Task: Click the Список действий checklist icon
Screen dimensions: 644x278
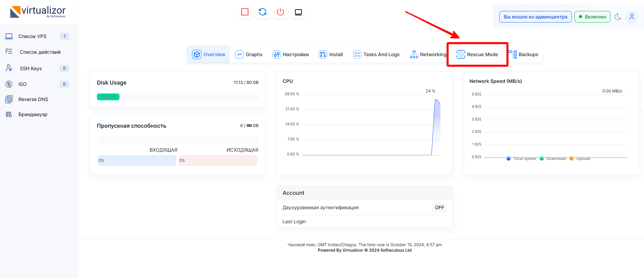Action: point(9,51)
